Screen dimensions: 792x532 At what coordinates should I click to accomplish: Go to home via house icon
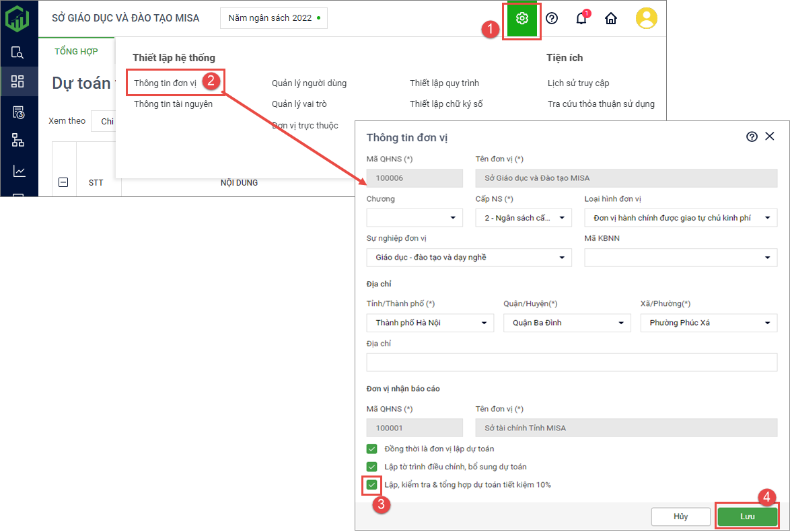click(611, 18)
